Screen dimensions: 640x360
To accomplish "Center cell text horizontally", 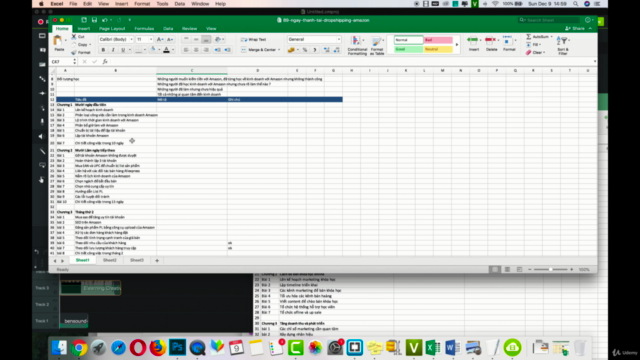I will (x=196, y=50).
